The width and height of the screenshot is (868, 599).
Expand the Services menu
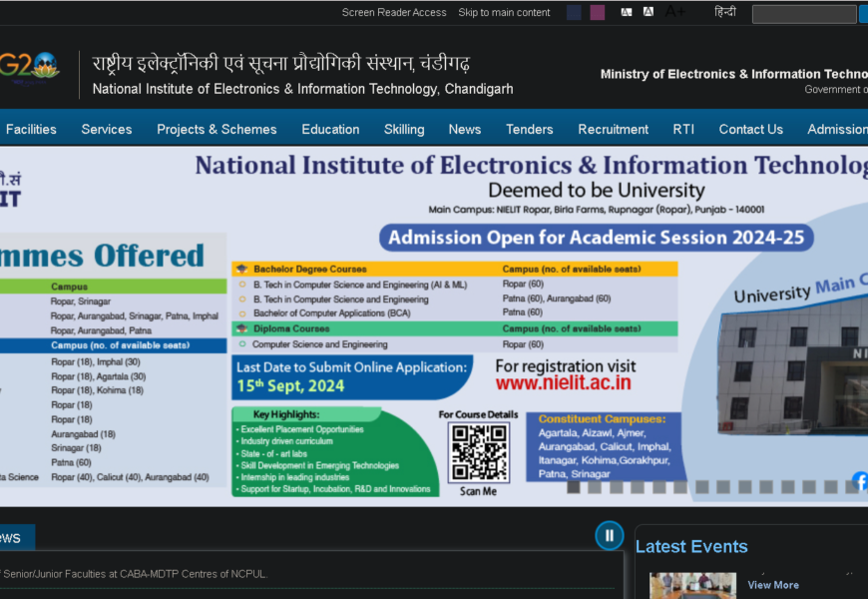pos(107,129)
